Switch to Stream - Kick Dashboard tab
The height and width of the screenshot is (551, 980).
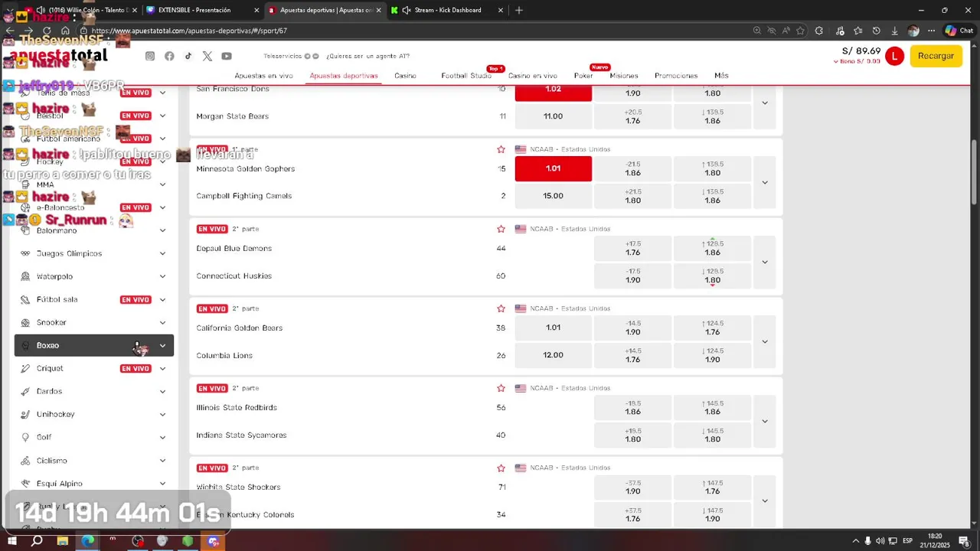click(x=446, y=10)
